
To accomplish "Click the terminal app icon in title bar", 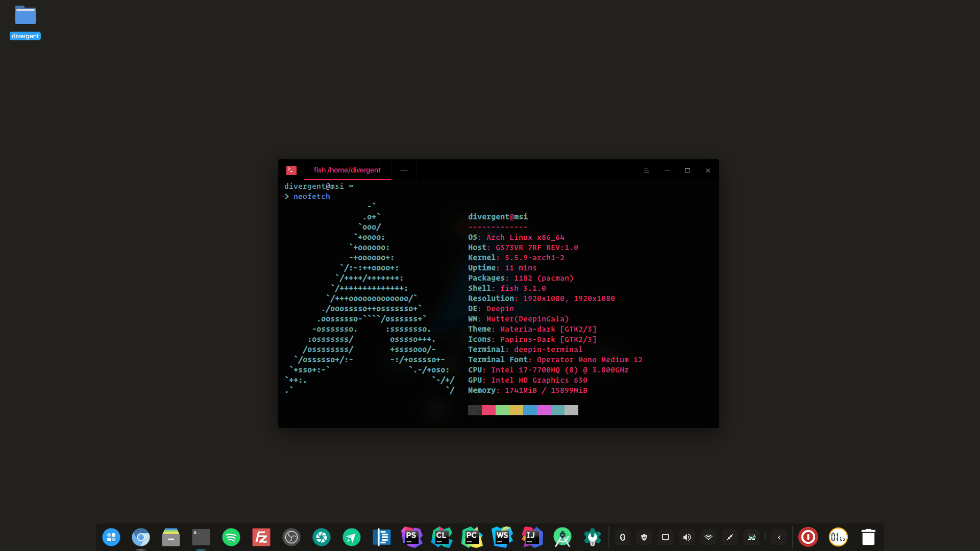I will click(291, 170).
